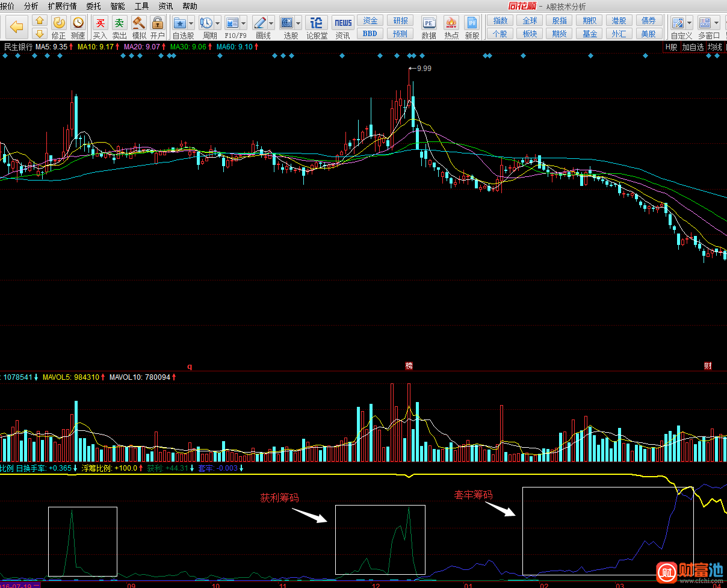Click the 9.99 high price label

[424, 69]
